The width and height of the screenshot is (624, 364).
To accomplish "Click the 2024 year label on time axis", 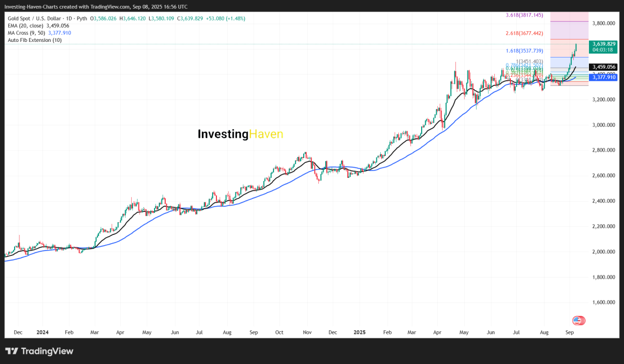I will click(42, 332).
